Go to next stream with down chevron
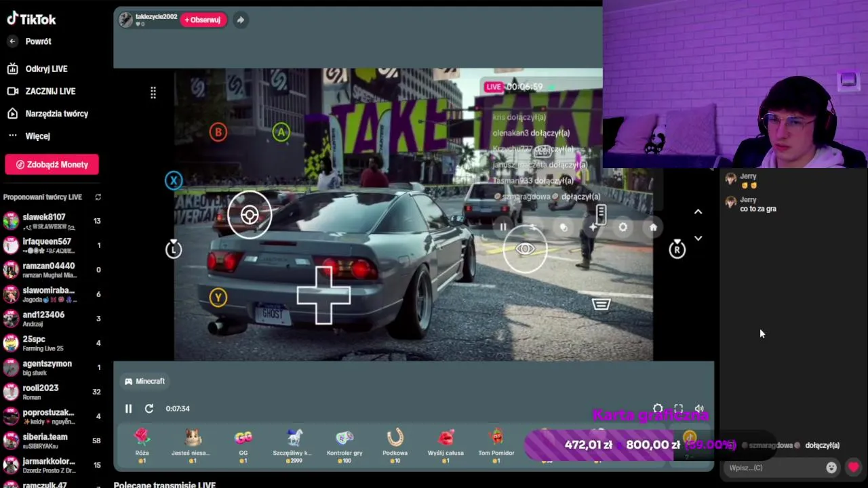Viewport: 868px width, 488px height. (x=698, y=239)
